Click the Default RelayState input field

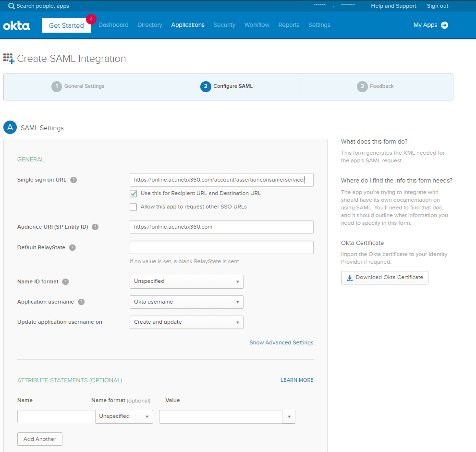[x=221, y=247]
